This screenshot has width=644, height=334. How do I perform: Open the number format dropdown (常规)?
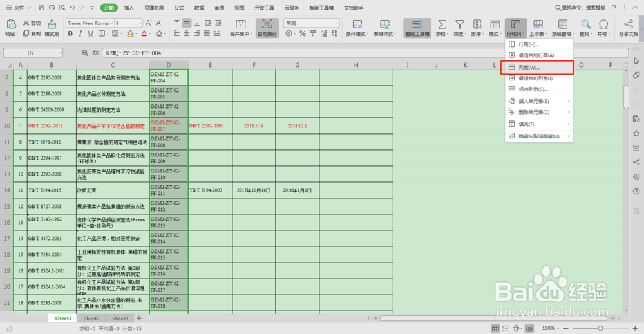point(337,23)
